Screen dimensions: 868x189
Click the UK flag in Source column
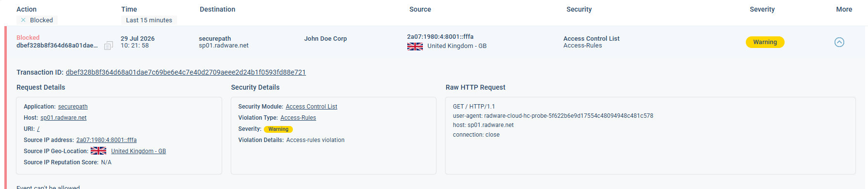coord(415,47)
